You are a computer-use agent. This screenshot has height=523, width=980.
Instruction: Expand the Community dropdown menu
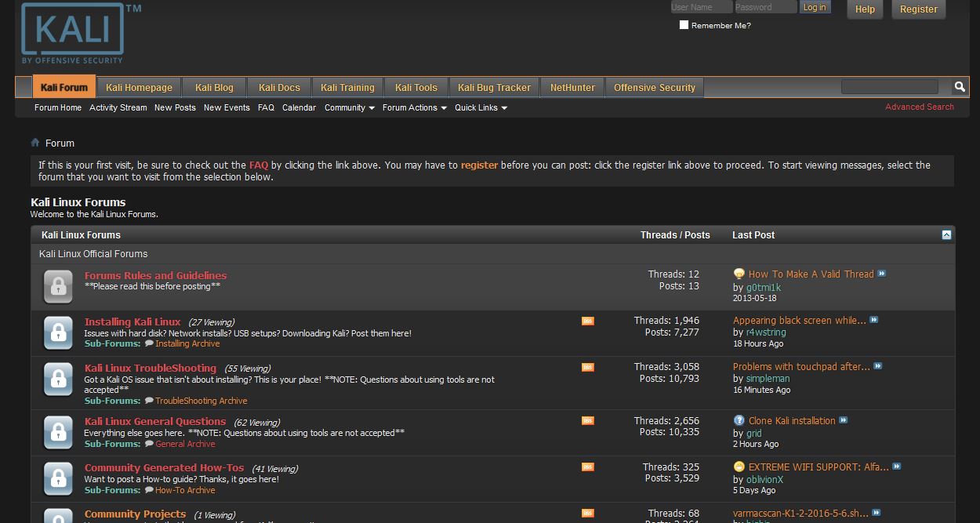tap(350, 107)
